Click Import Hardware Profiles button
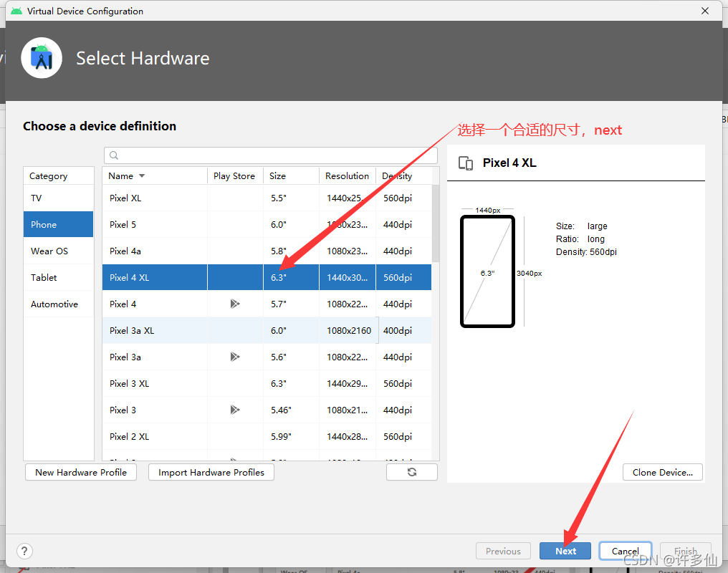 pos(211,472)
